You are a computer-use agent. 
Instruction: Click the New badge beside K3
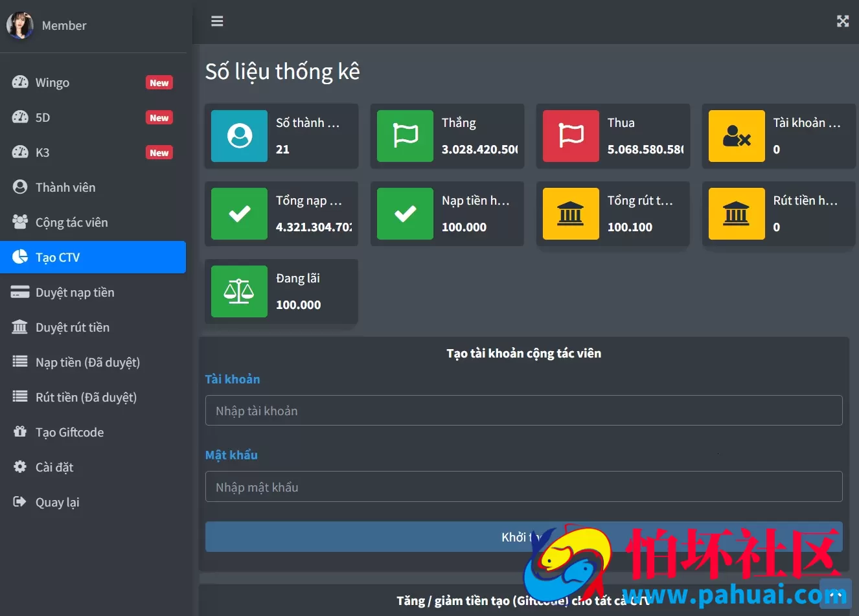click(159, 153)
